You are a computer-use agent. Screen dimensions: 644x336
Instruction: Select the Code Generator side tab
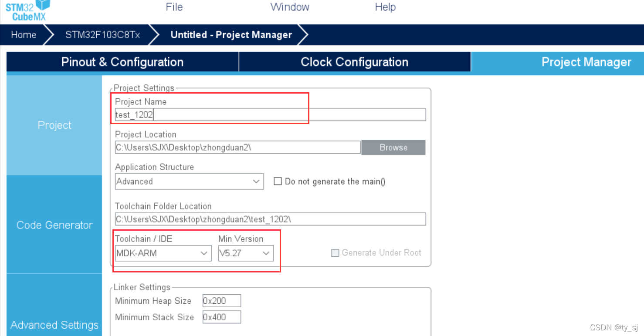(54, 225)
